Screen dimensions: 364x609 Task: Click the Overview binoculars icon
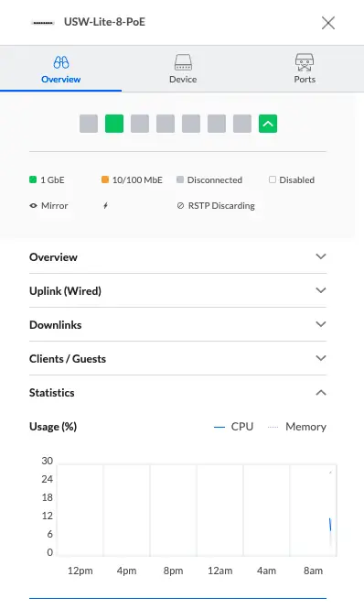[x=61, y=62]
